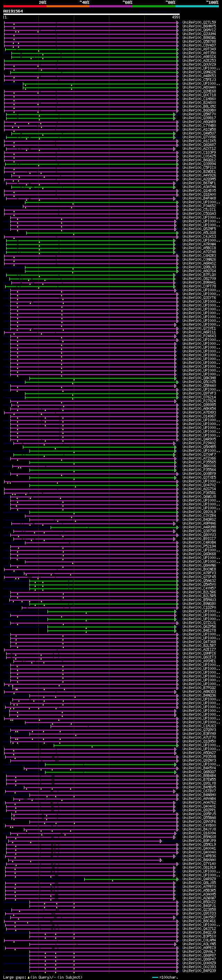This screenshot has height=980, width=222.
Task: Select the AU191564 query sequence label
Action: click(13, 11)
